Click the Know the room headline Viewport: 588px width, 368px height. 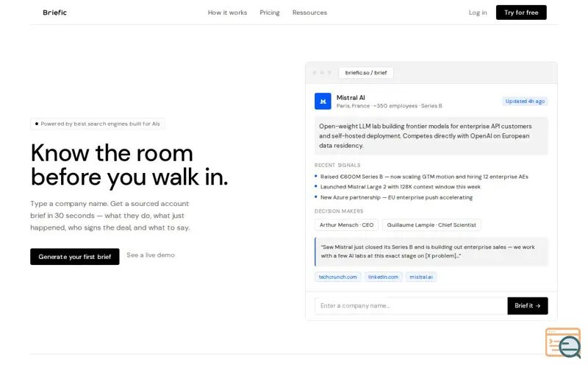pos(129,165)
